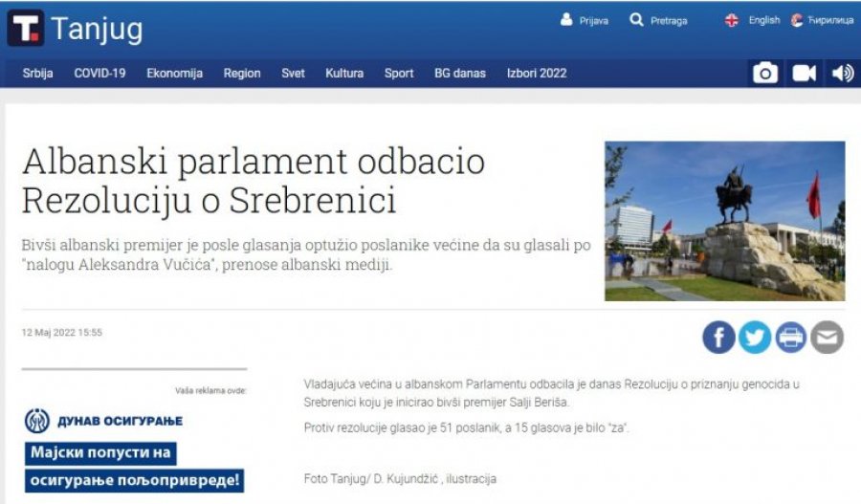Image resolution: width=861 pixels, height=504 pixels.
Task: Share article on Twitter
Action: coord(754,337)
